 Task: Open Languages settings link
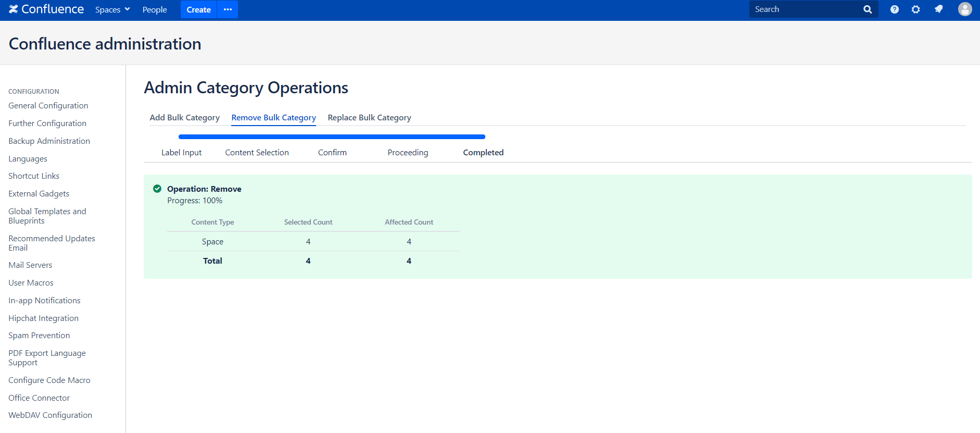pyautogui.click(x=28, y=159)
